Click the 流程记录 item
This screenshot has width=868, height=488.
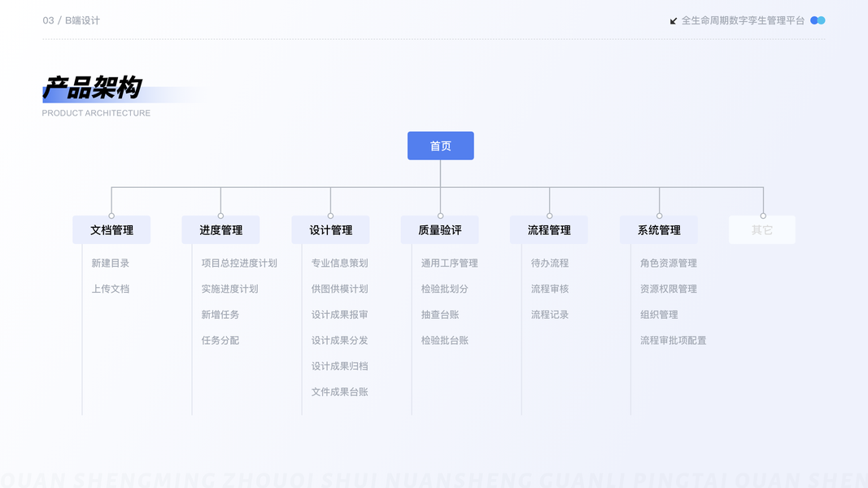[x=550, y=314]
